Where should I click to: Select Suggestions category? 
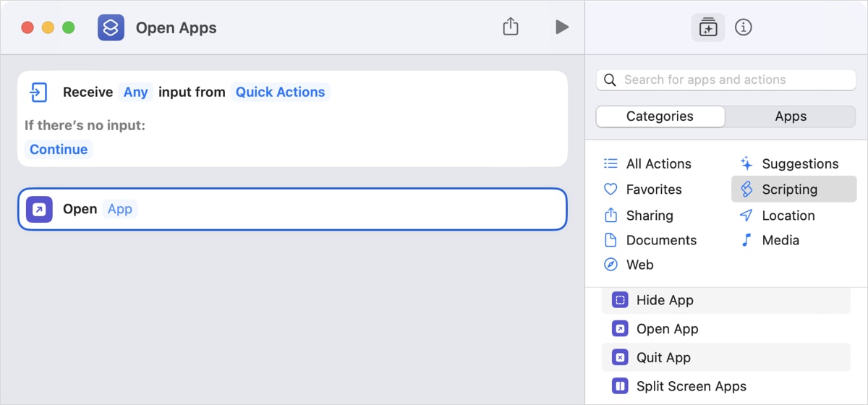tap(800, 163)
